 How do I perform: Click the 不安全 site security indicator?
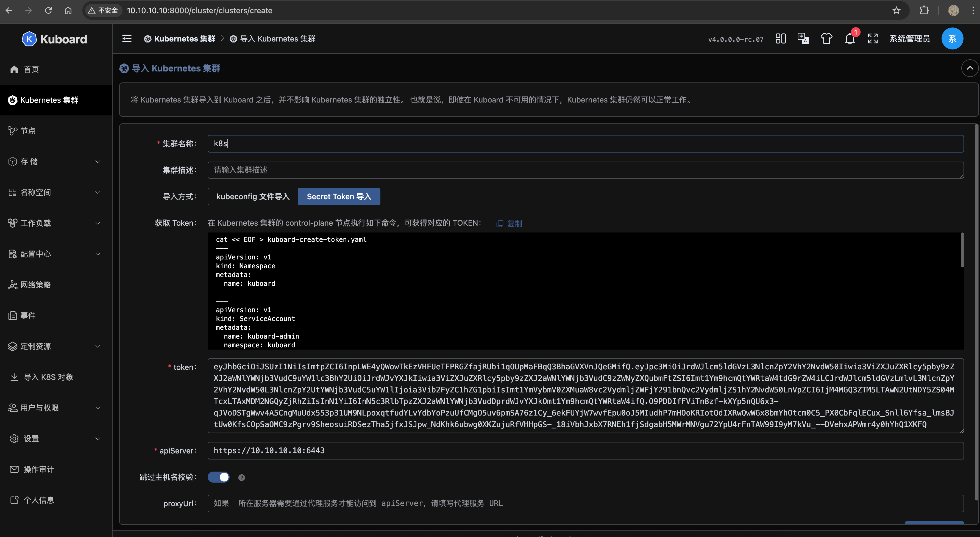pyautogui.click(x=103, y=10)
